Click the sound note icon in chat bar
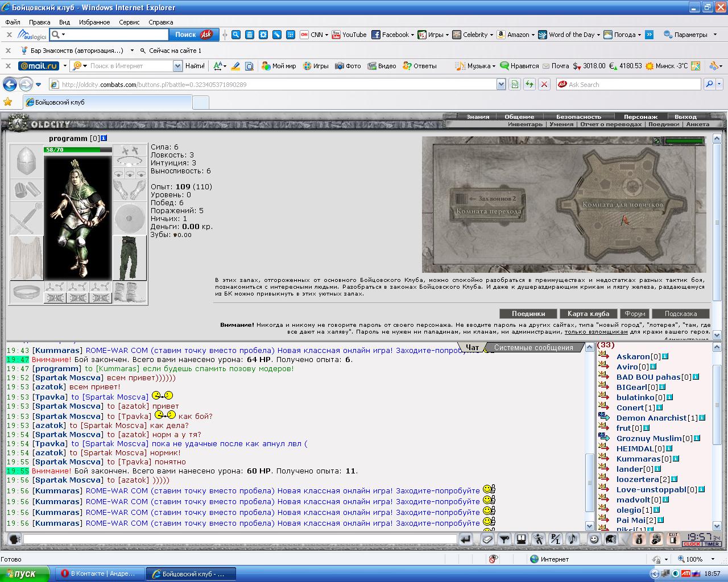This screenshot has width=728, height=582. [x=572, y=539]
